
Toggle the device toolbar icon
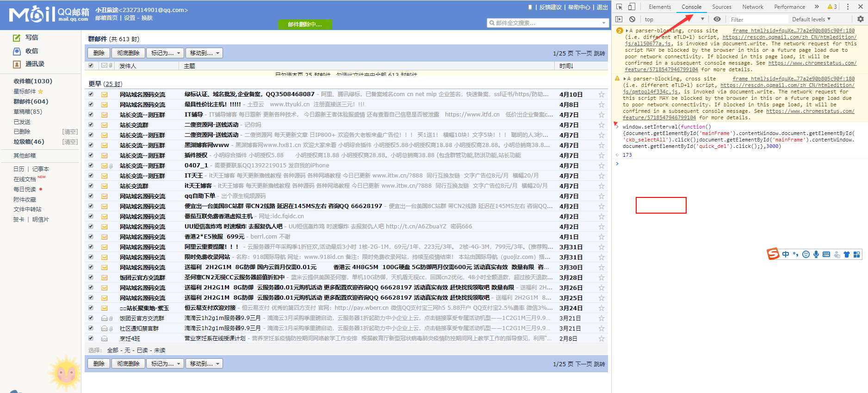click(x=632, y=7)
